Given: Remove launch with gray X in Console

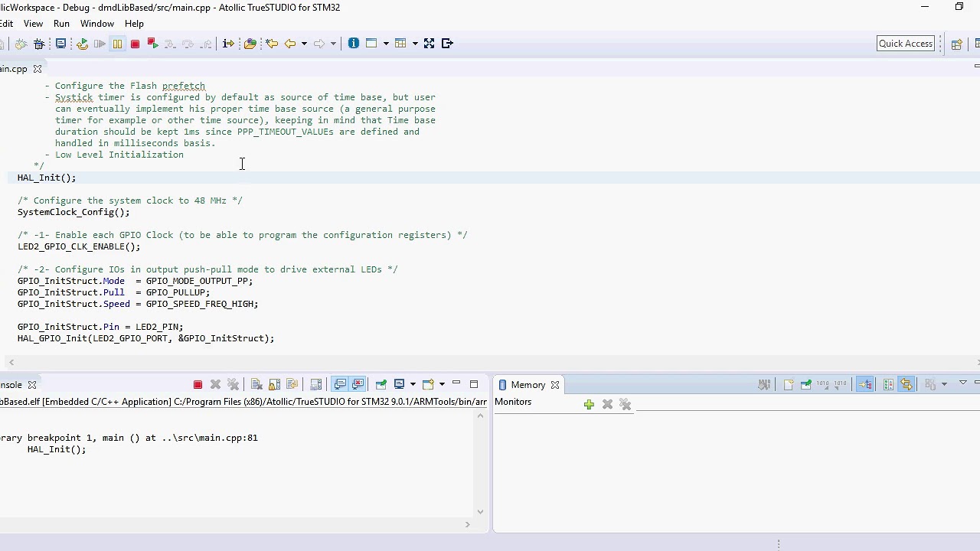Looking at the screenshot, I should click(x=215, y=384).
